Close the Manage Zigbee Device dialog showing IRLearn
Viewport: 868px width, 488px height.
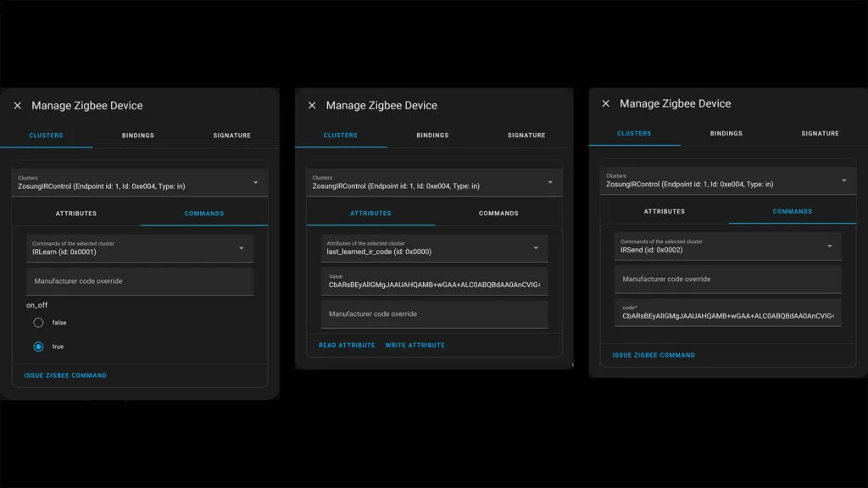pos(17,106)
